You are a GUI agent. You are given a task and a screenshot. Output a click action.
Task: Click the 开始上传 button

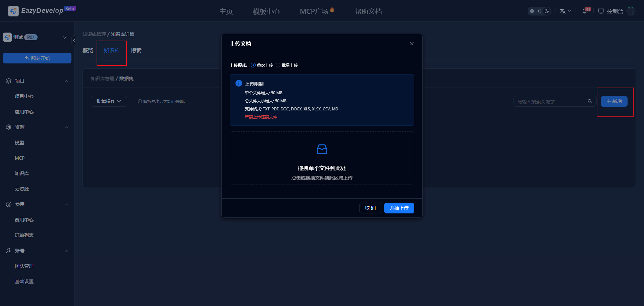coord(399,208)
